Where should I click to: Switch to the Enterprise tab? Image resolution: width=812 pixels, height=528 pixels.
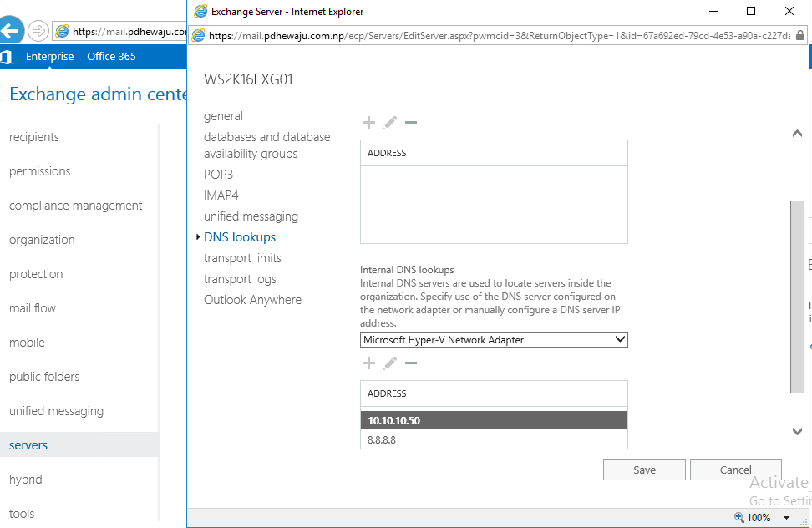(x=50, y=57)
